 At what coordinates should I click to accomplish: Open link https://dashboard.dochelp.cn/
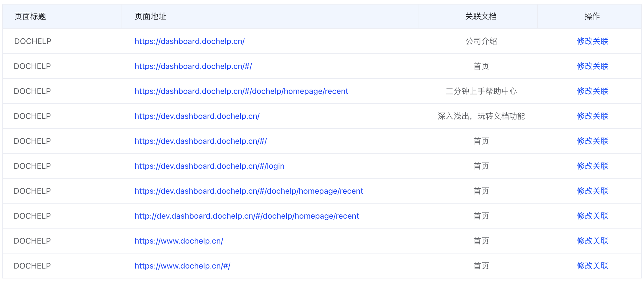[189, 41]
